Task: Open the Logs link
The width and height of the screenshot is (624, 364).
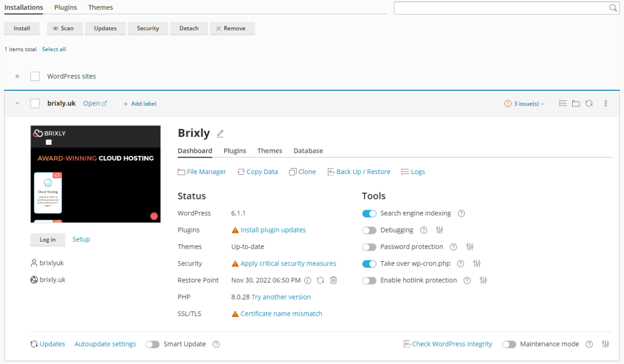Action: (x=413, y=172)
